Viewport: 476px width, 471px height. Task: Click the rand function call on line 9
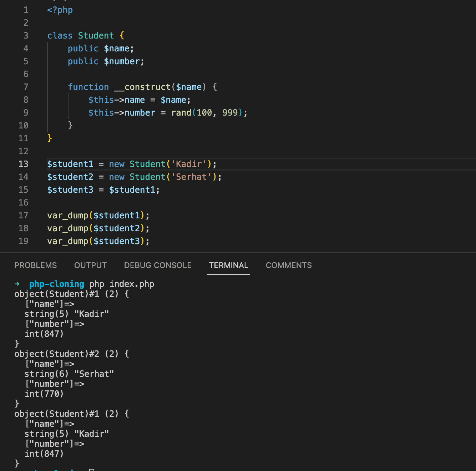click(x=181, y=113)
